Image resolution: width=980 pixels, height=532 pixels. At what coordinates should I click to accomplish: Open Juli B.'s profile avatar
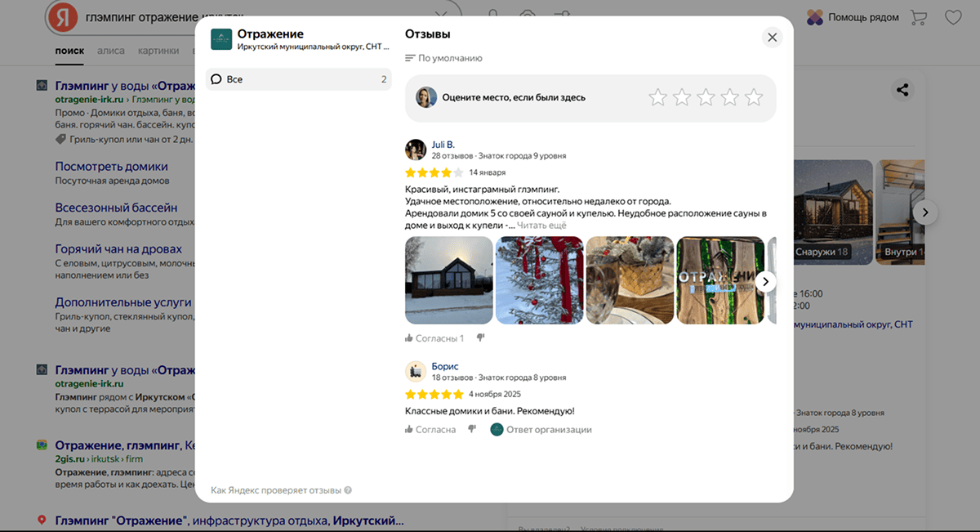coord(416,150)
